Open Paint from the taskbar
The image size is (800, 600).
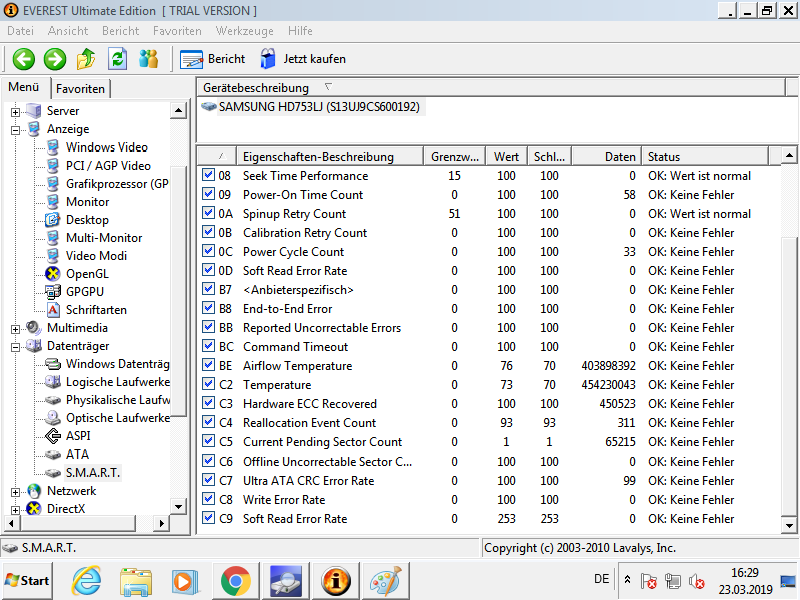click(385, 581)
